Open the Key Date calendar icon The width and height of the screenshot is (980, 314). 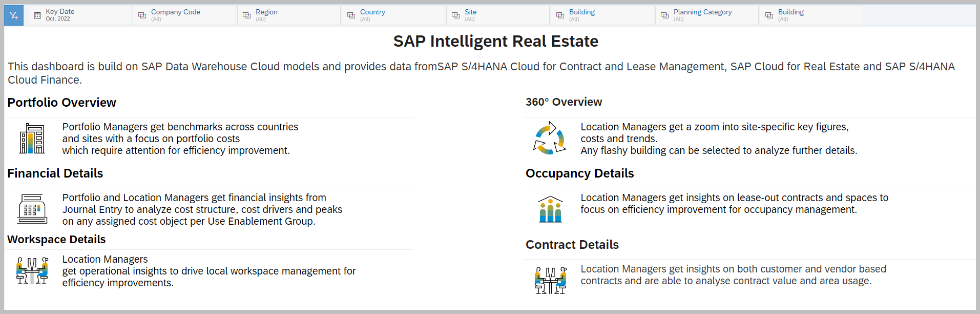coord(37,15)
